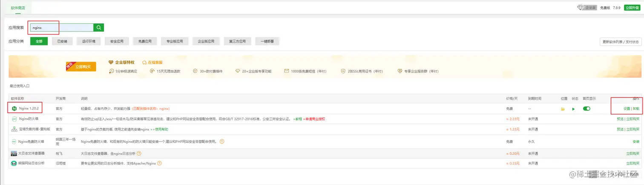
Task: Click the 熊猫网站日志分析 panda icon
Action: (14, 163)
